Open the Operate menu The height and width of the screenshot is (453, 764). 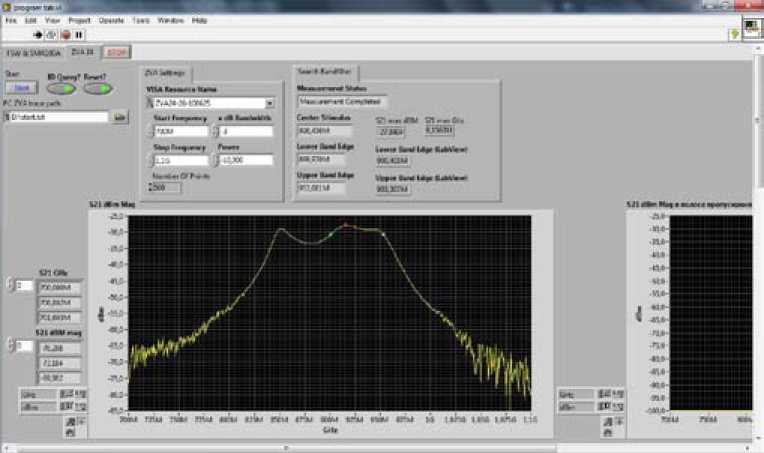tap(111, 20)
